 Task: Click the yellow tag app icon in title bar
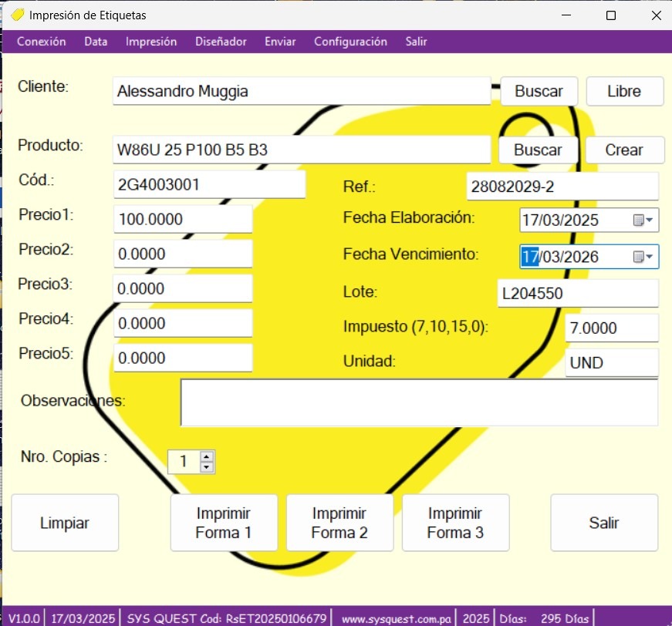pyautogui.click(x=16, y=15)
